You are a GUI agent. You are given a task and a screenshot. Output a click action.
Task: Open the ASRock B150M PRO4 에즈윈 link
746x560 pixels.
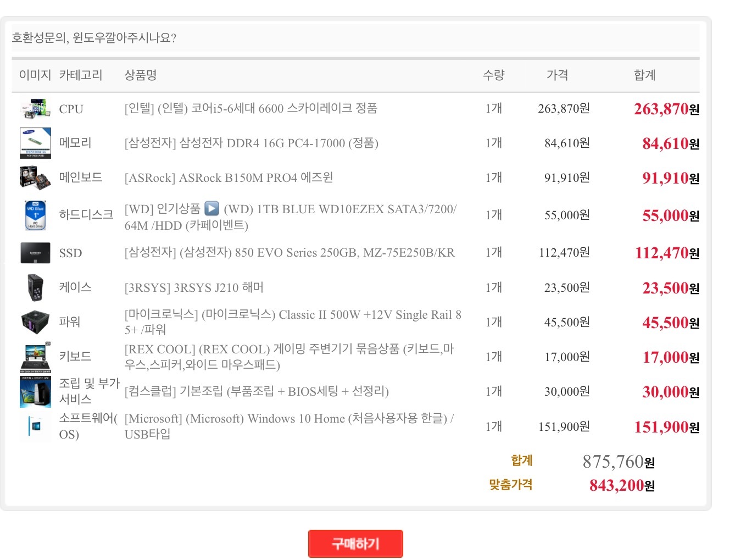[229, 178]
